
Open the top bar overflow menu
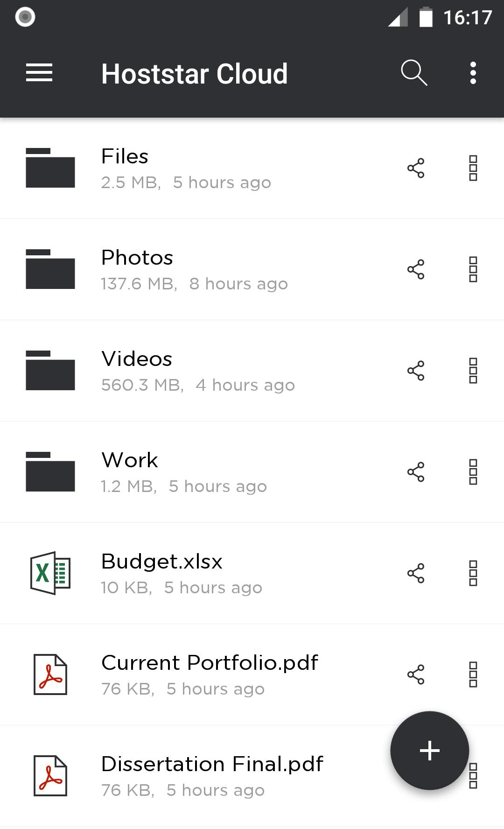[473, 73]
